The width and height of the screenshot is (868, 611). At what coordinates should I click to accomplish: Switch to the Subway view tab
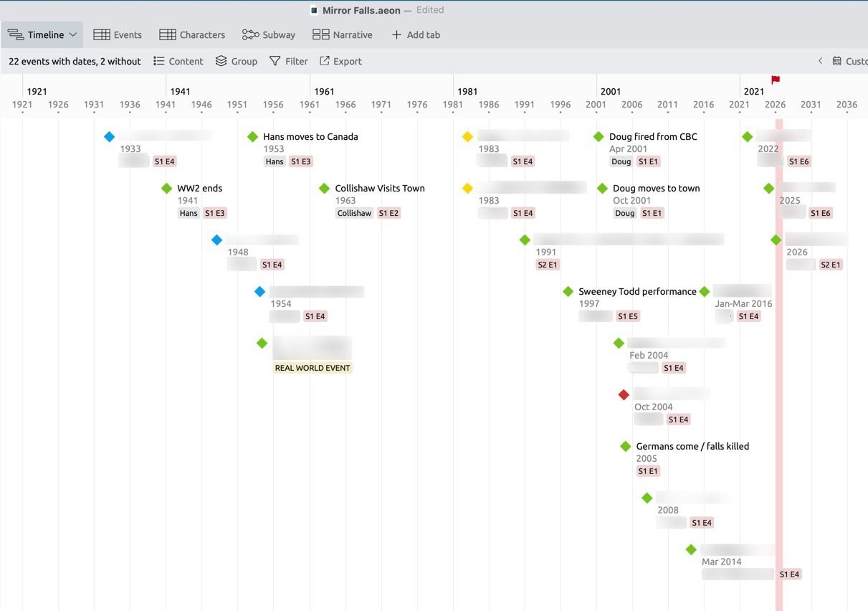point(269,34)
